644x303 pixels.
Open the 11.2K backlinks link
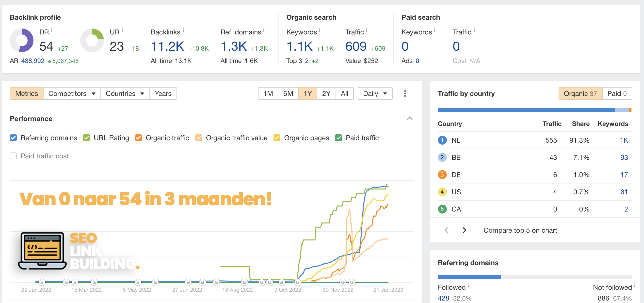point(167,46)
